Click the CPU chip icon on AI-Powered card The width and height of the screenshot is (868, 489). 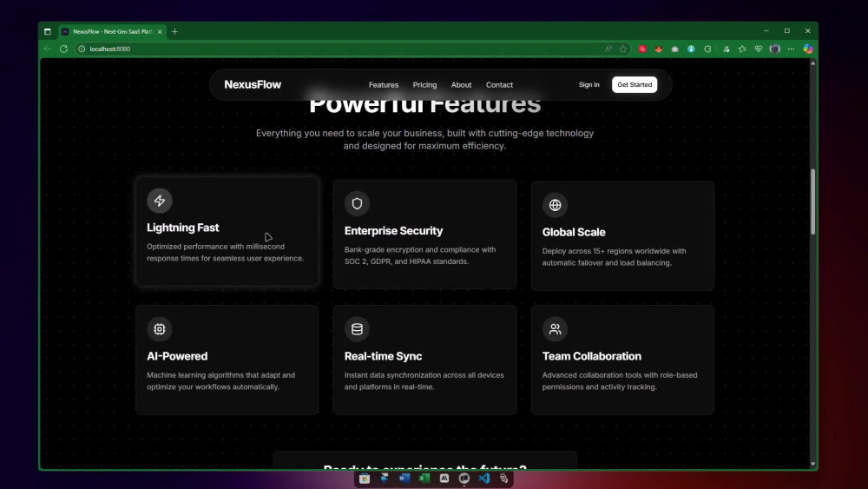(160, 329)
